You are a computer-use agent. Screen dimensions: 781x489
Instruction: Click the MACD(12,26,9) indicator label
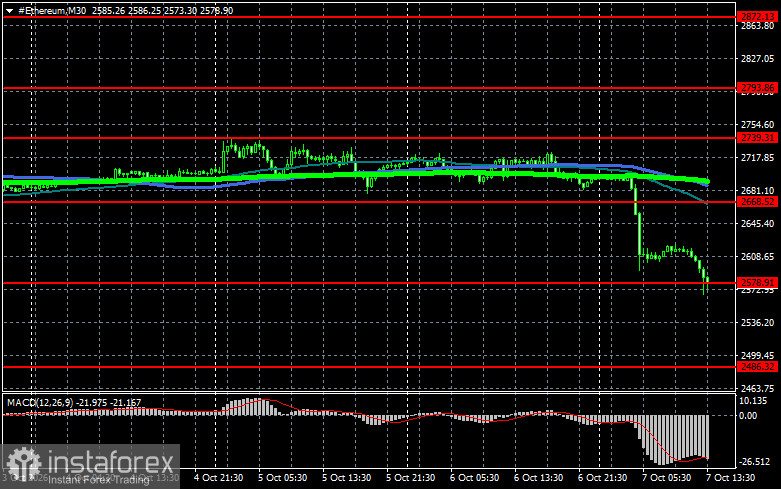coord(39,402)
